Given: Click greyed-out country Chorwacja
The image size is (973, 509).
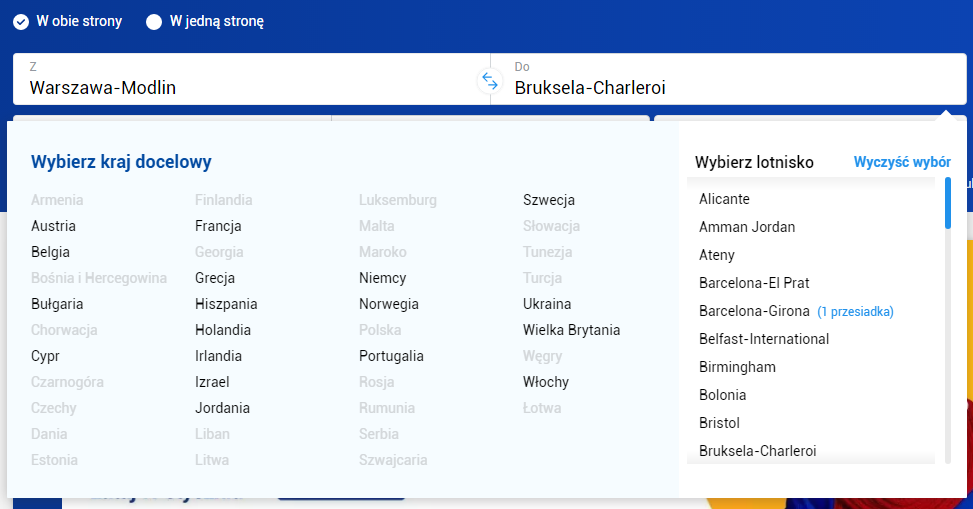Looking at the screenshot, I should [64, 330].
